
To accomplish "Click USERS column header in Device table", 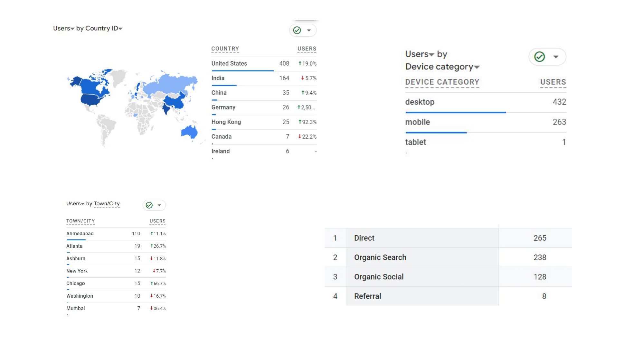I will click(x=553, y=82).
